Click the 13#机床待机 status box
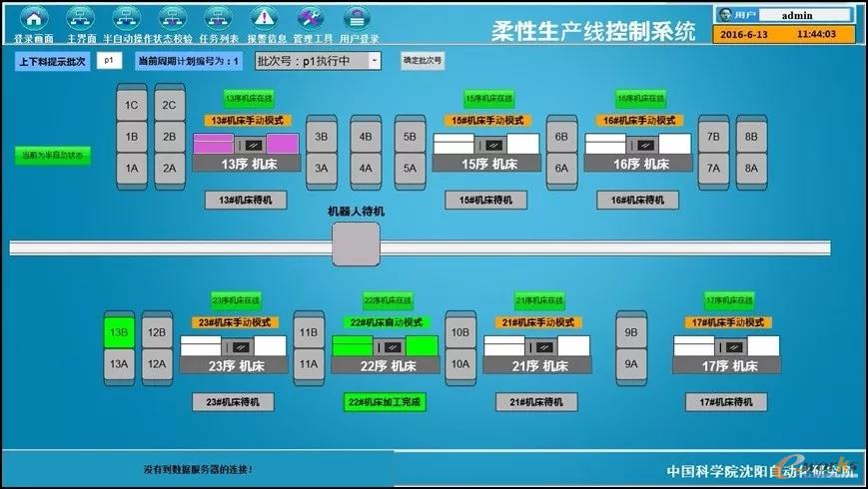 (x=246, y=201)
